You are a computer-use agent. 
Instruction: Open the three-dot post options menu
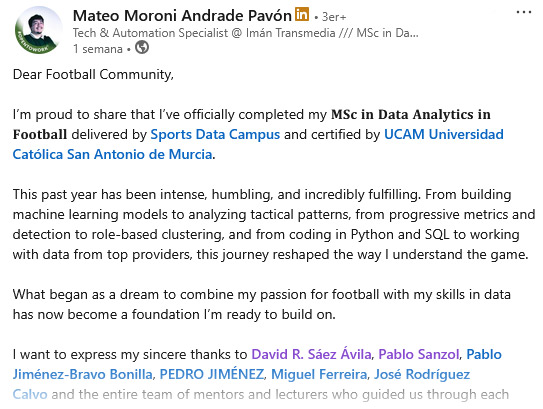click(x=524, y=12)
